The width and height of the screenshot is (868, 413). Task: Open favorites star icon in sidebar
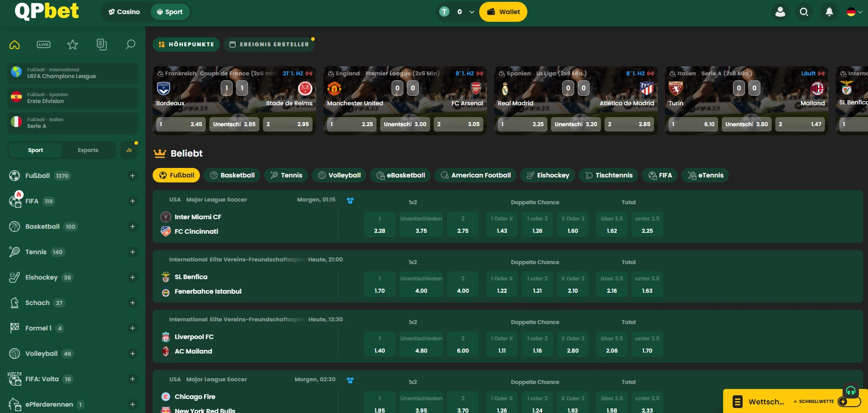tap(73, 44)
